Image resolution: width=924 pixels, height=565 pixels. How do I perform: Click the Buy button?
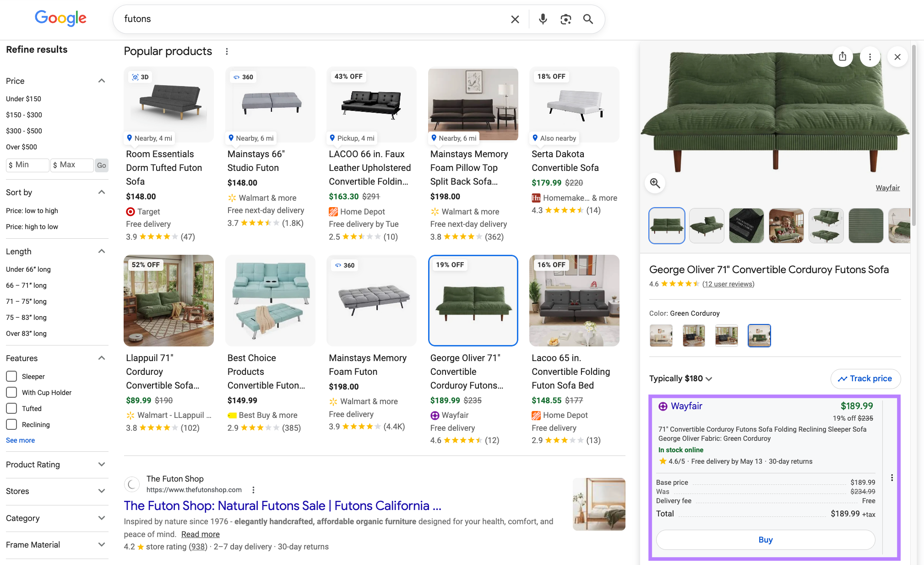pos(766,540)
